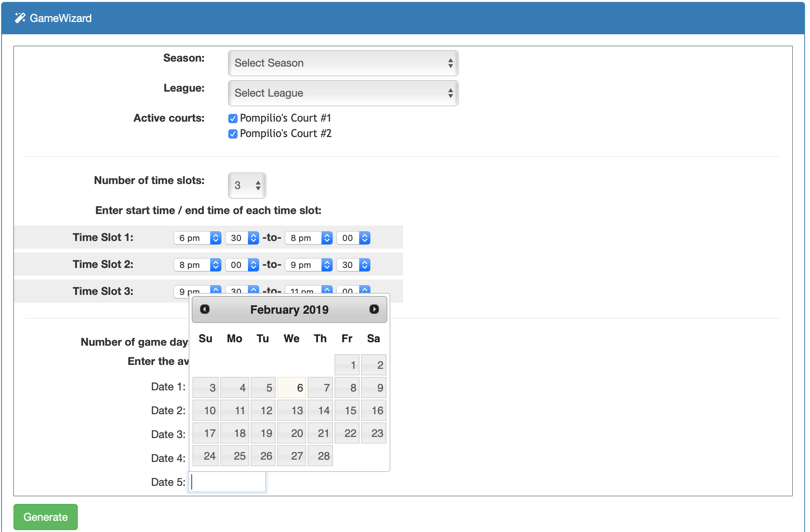Choose February 28 in the calendar
Viewport: 810px width, 532px height.
[x=320, y=456]
